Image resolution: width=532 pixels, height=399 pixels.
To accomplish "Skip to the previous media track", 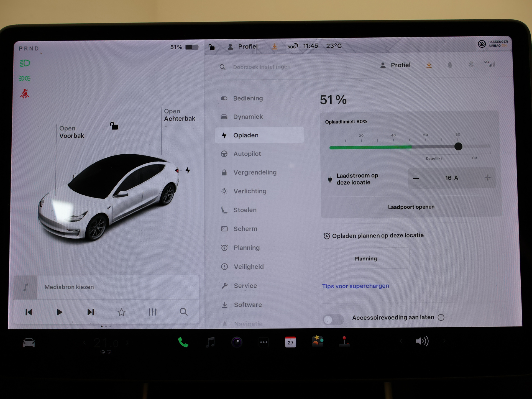I will coord(29,312).
